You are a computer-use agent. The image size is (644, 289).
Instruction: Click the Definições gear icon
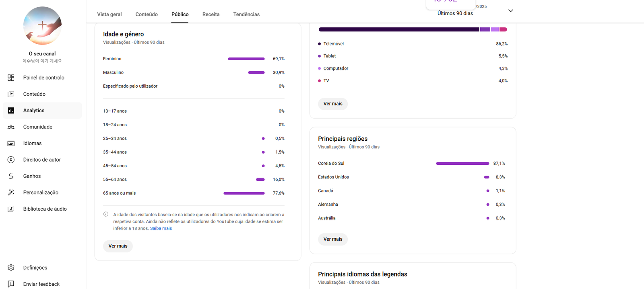pos(11,268)
